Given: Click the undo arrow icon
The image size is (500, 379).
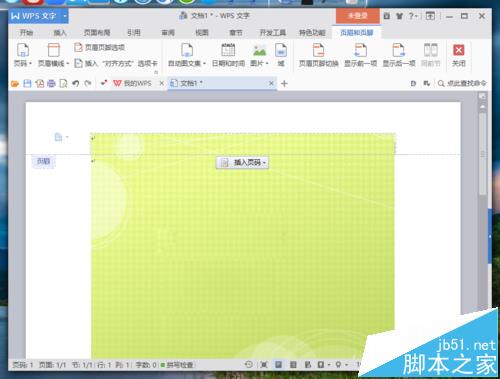Looking at the screenshot, I should click(x=76, y=83).
